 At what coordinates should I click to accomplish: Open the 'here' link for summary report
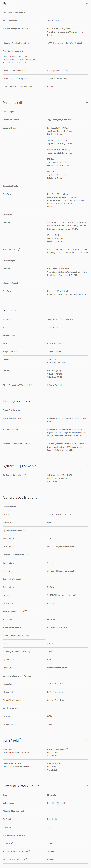[9, 56]
